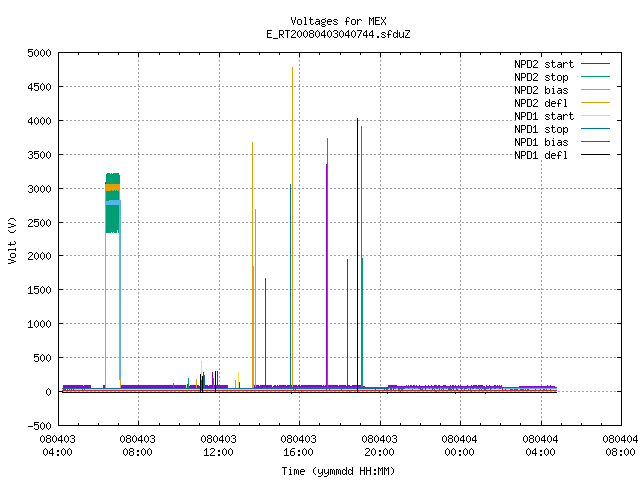Select the file name E_RT20080403040744.sfduZ
The height and width of the screenshot is (480, 640).
[338, 34]
